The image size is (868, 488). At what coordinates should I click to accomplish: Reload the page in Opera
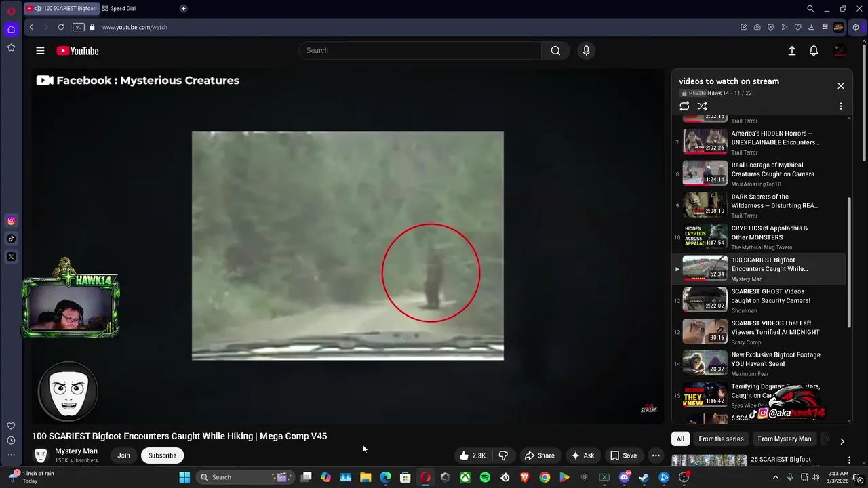tap(61, 27)
